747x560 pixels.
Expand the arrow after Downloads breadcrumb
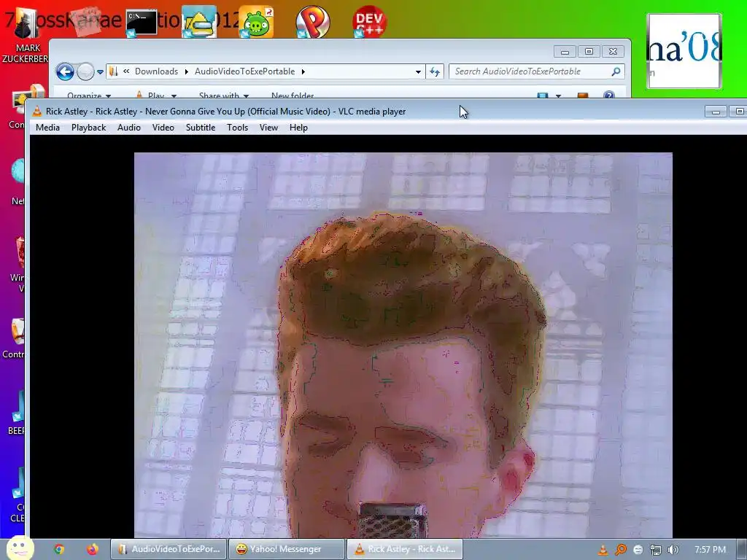tap(186, 71)
